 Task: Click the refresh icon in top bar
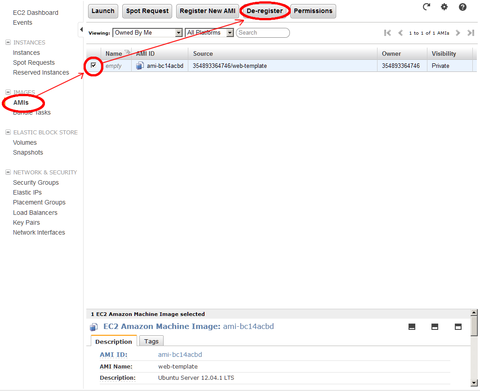point(426,7)
